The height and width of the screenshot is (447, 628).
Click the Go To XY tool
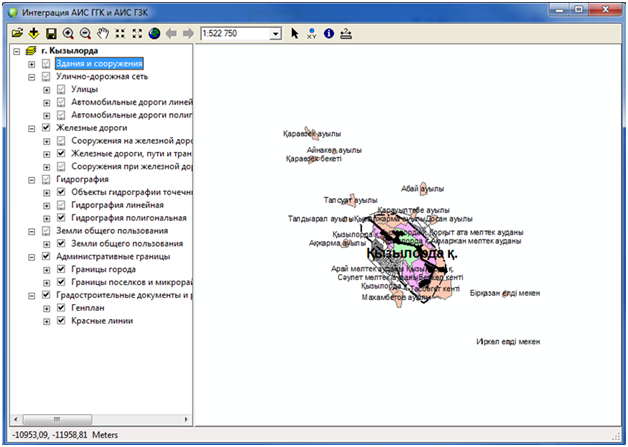[311, 33]
